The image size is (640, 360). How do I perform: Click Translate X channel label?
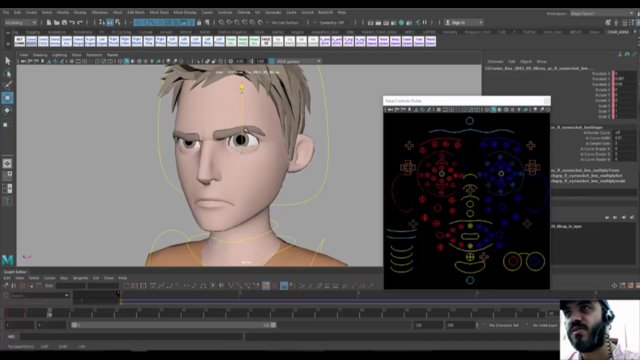pyautogui.click(x=601, y=74)
